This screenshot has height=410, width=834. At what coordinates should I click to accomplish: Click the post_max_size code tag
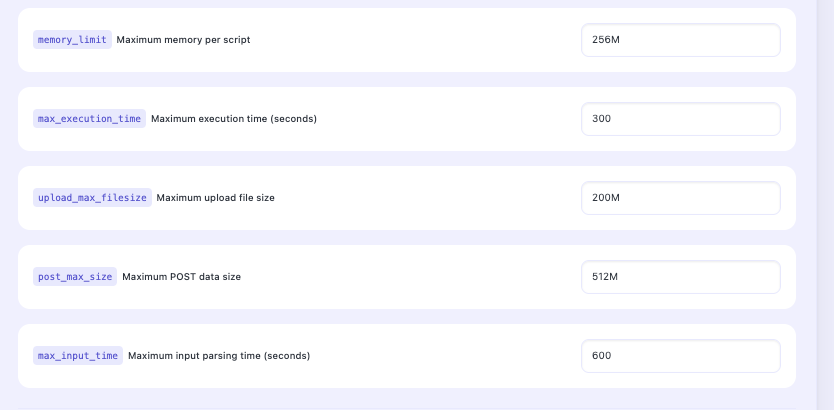(75, 277)
